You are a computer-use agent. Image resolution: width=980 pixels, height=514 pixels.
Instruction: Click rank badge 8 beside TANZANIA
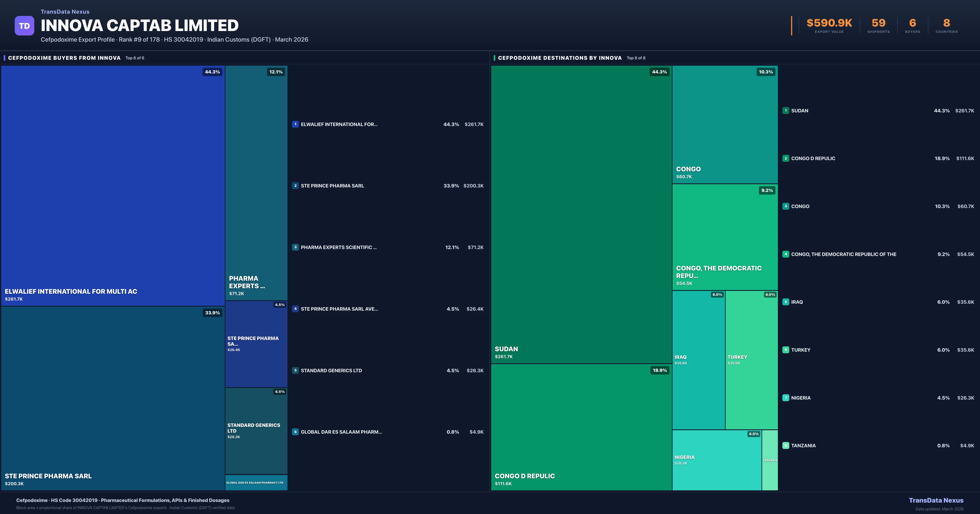(x=786, y=445)
